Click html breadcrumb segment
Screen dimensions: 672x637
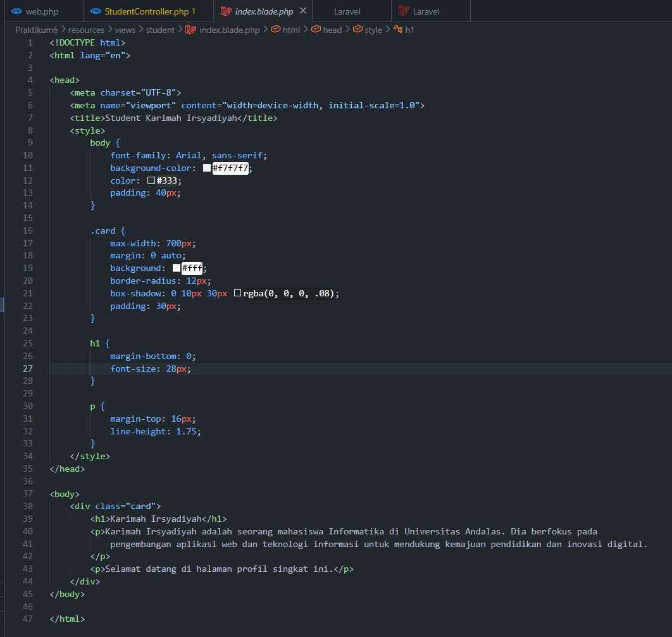pos(291,30)
